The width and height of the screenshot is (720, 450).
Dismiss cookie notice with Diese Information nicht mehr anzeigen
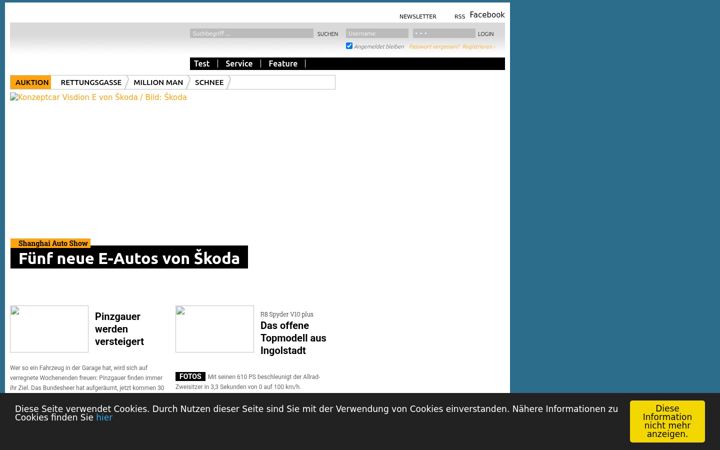coord(667,421)
